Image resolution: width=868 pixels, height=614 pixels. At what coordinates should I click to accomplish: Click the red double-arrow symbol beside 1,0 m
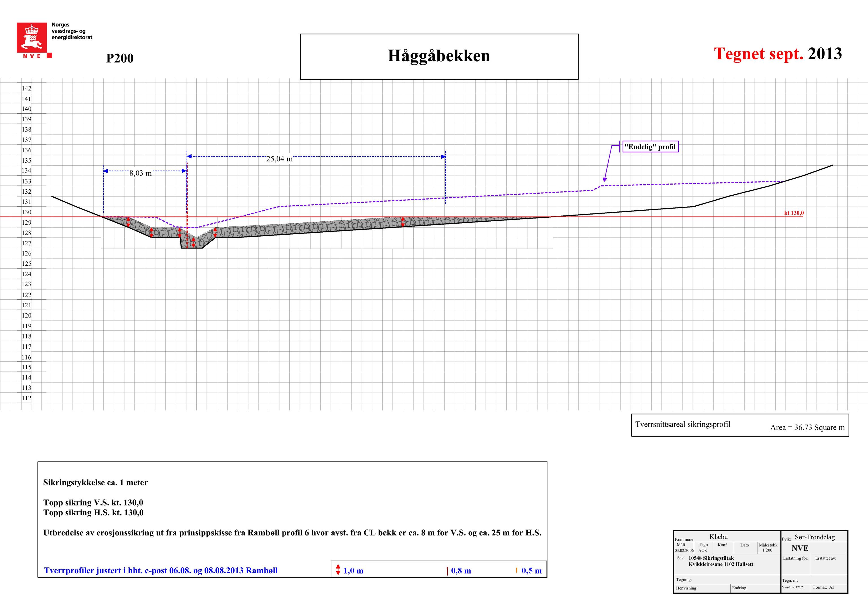[338, 570]
